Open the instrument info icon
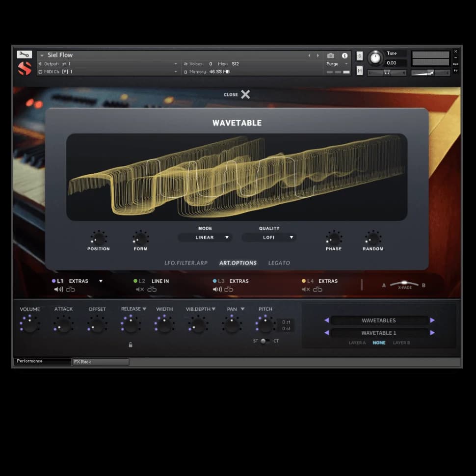This screenshot has height=476, width=476. coord(344,55)
